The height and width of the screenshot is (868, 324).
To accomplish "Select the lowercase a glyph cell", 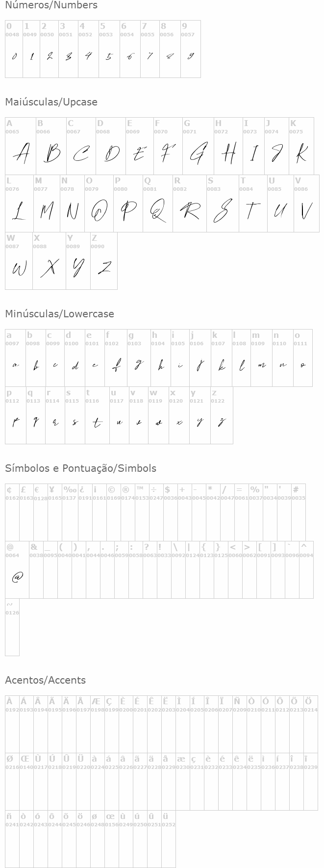I will tap(15, 358).
